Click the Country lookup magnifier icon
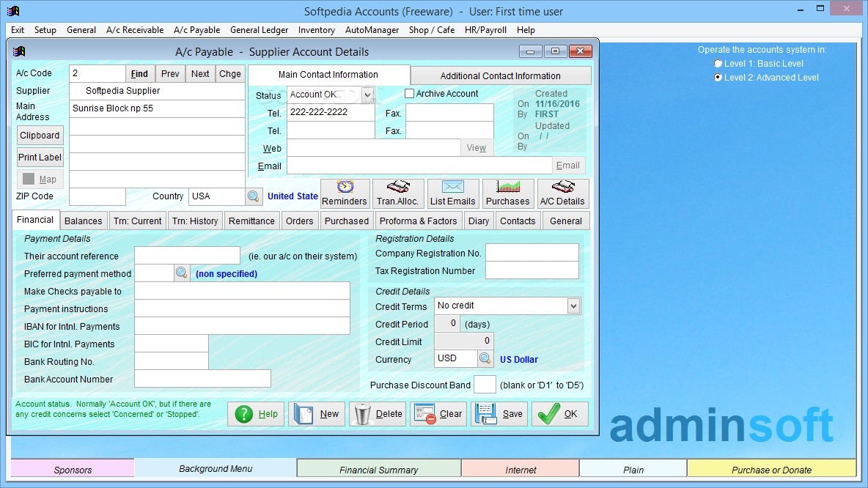 coord(253,196)
